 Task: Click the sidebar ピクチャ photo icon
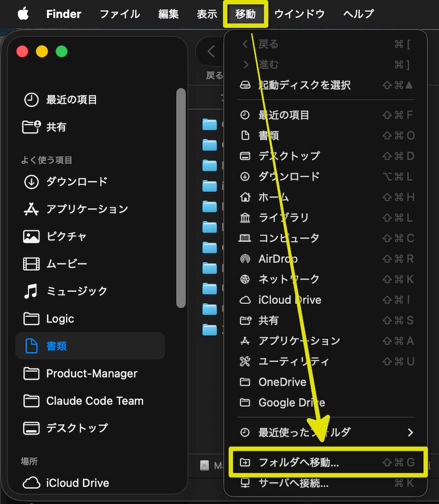click(31, 236)
